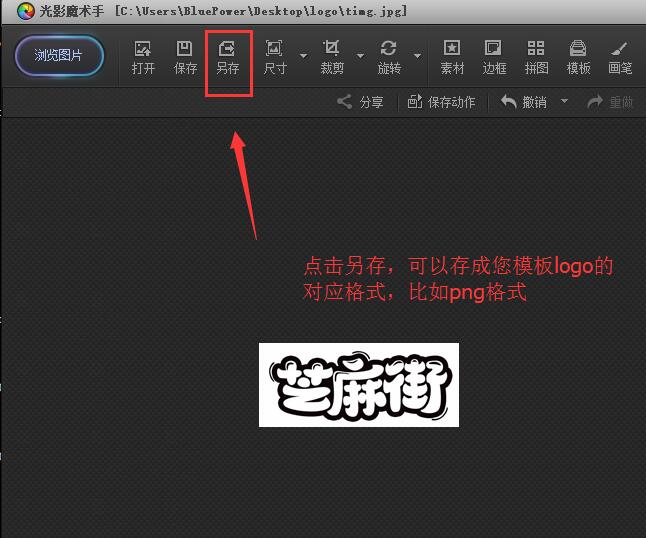Open the 拼图 collage tool

536,58
